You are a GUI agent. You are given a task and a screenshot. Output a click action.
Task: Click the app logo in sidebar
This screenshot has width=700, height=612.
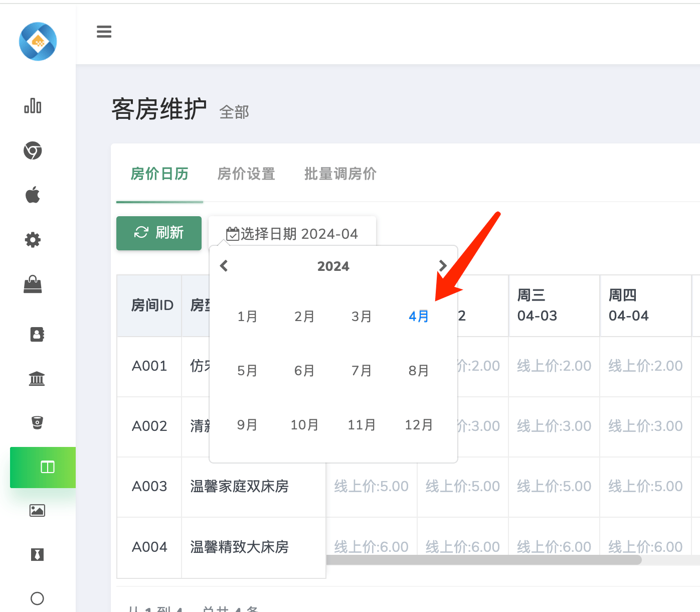tap(38, 41)
